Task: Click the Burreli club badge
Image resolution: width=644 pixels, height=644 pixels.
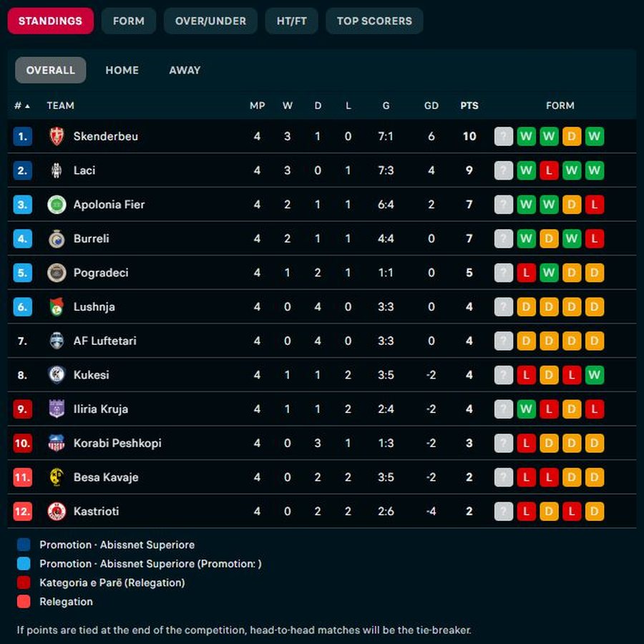Action: [57, 238]
